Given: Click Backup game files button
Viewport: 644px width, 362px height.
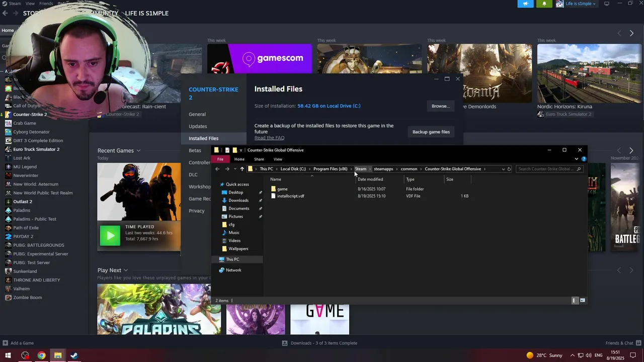Looking at the screenshot, I should 431,132.
